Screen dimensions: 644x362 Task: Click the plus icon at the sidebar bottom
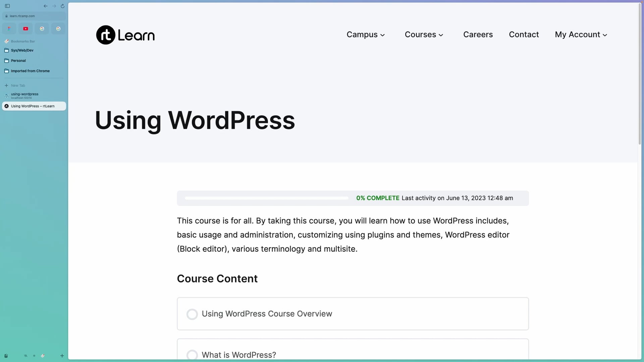(x=62, y=356)
